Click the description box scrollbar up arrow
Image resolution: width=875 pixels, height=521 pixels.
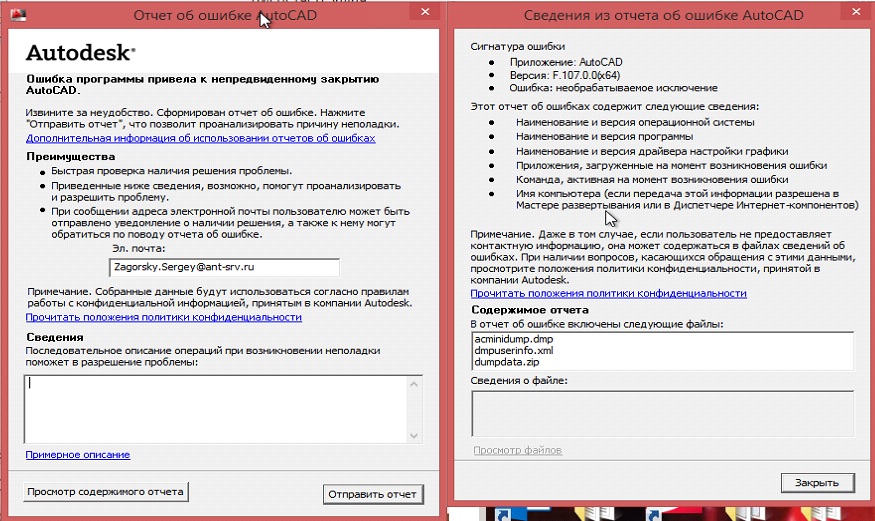click(414, 384)
